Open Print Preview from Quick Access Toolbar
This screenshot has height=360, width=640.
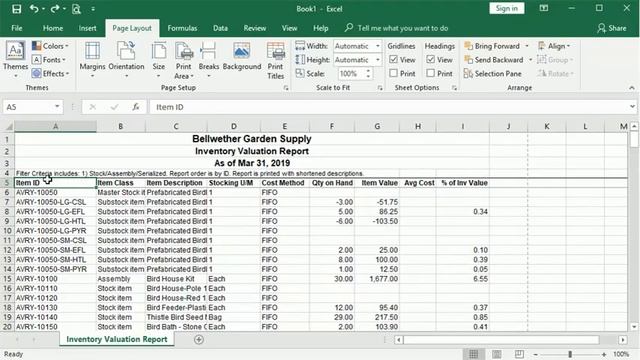76,9
